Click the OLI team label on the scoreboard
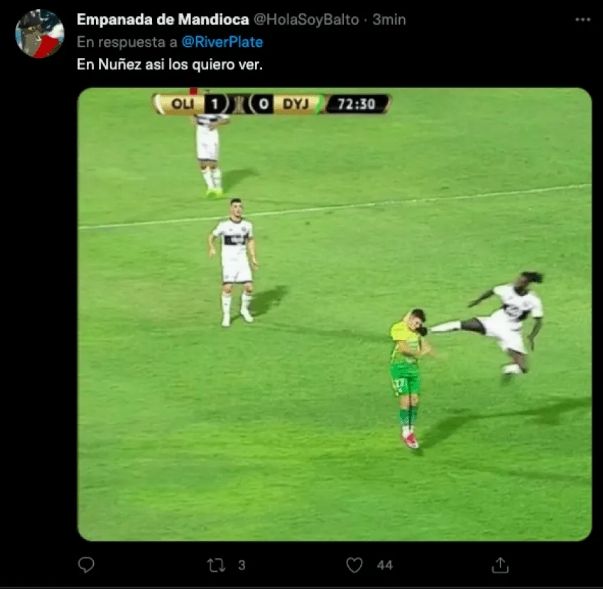 (182, 104)
